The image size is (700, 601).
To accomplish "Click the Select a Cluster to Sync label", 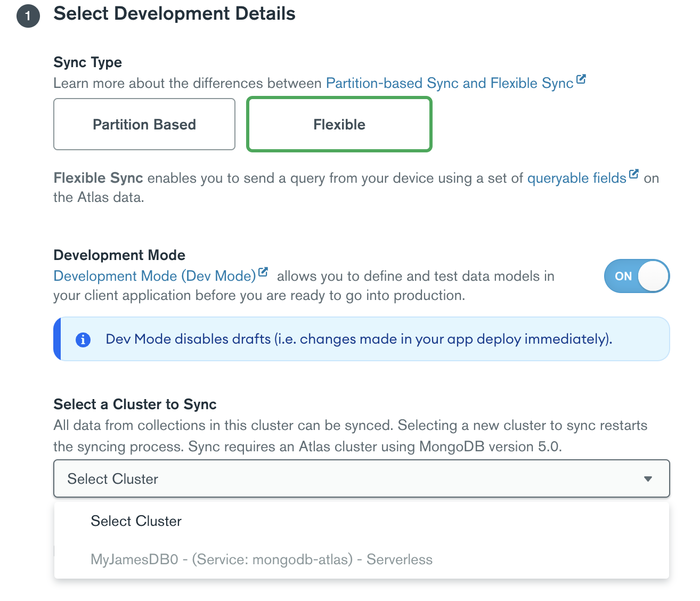I will 135,404.
